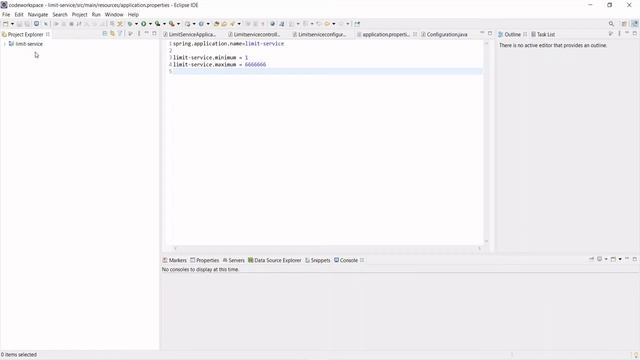The image size is (640, 360).
Task: Click the editor horizontal scrollbar
Action: click(x=327, y=248)
